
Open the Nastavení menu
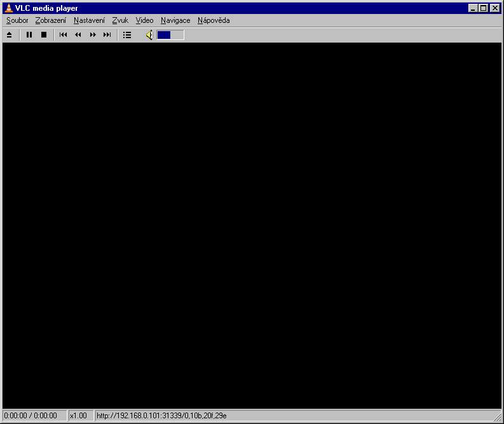click(x=89, y=20)
